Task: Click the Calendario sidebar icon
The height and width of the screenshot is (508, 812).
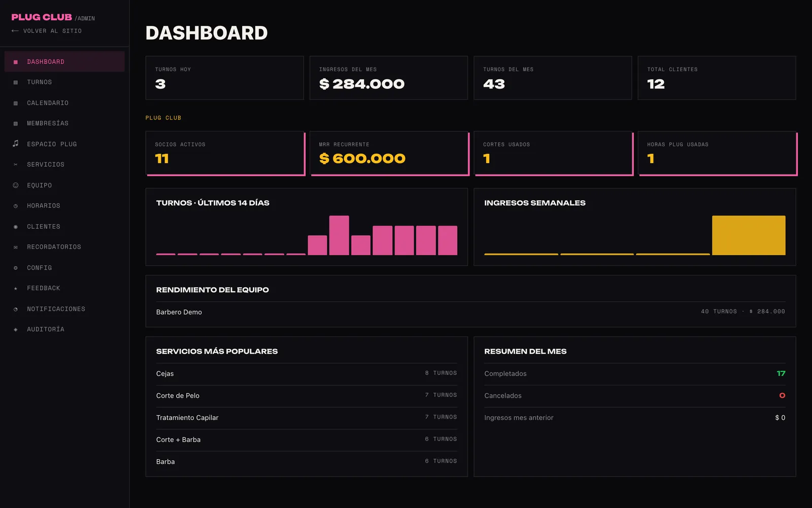Action: pos(16,103)
